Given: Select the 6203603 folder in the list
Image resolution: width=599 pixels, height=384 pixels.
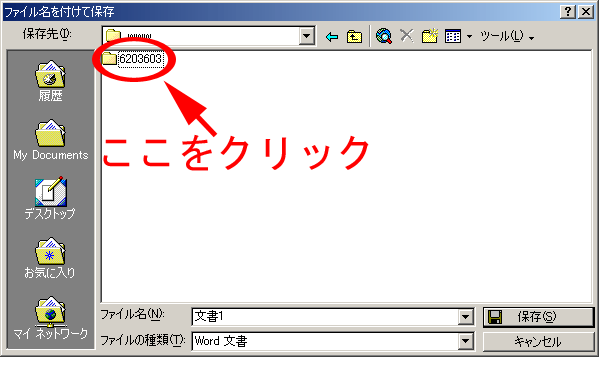Looking at the screenshot, I should pos(133,59).
